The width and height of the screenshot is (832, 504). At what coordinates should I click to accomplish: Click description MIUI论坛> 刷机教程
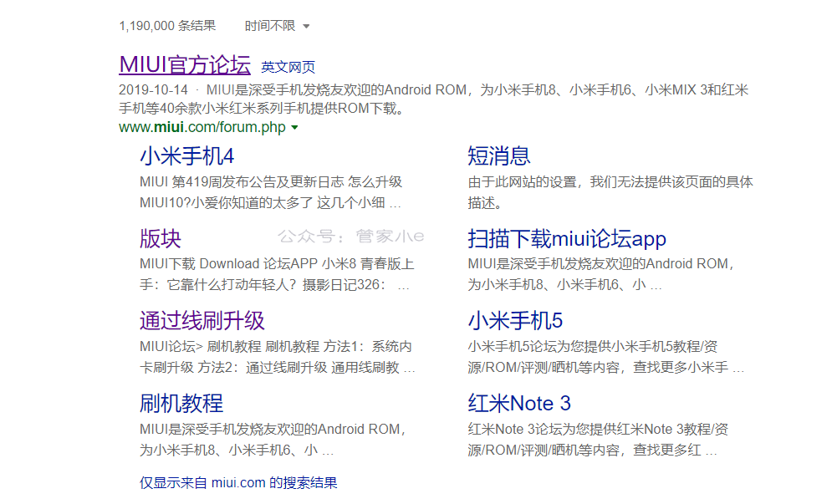pyautogui.click(x=278, y=357)
